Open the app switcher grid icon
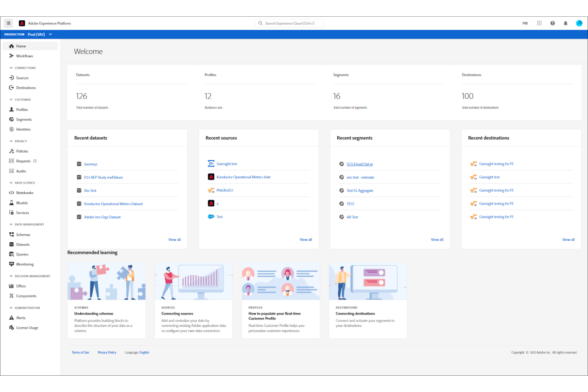 coord(539,23)
